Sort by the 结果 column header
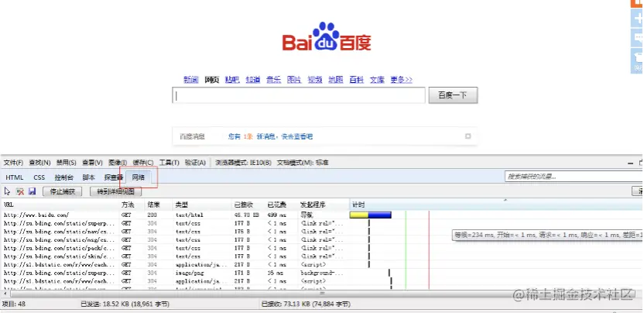644x313 pixels. [159, 205]
